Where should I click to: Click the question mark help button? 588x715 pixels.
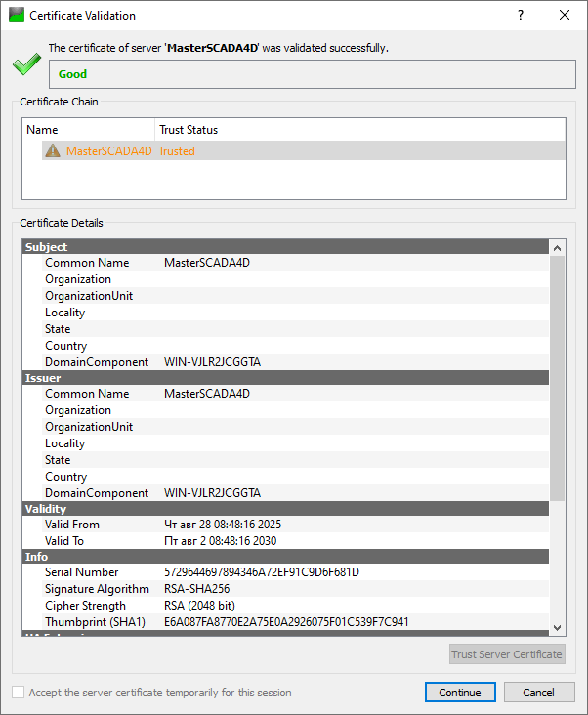[521, 16]
